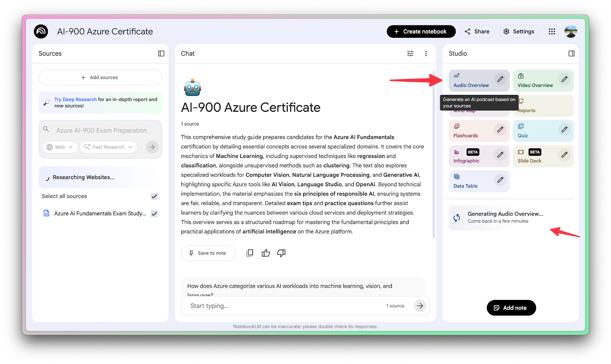Open the Google apps grid
This screenshot has height=364, width=611.
(552, 31)
